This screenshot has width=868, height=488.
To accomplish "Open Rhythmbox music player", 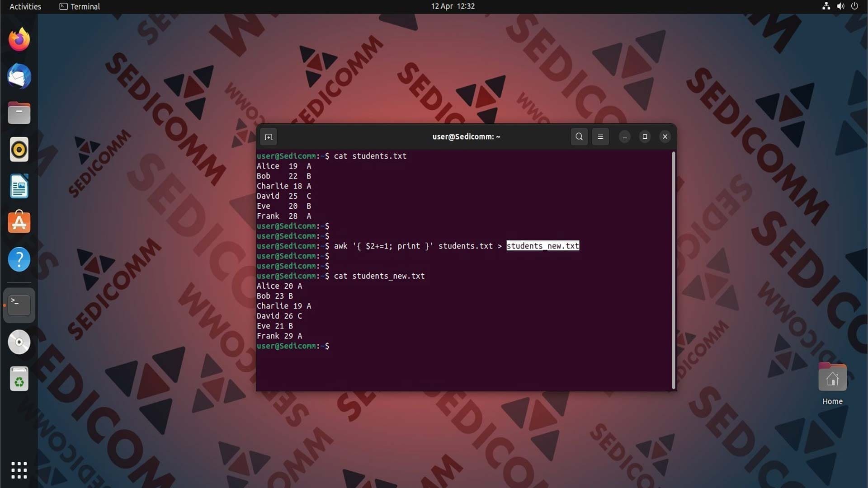I will pos(19,150).
